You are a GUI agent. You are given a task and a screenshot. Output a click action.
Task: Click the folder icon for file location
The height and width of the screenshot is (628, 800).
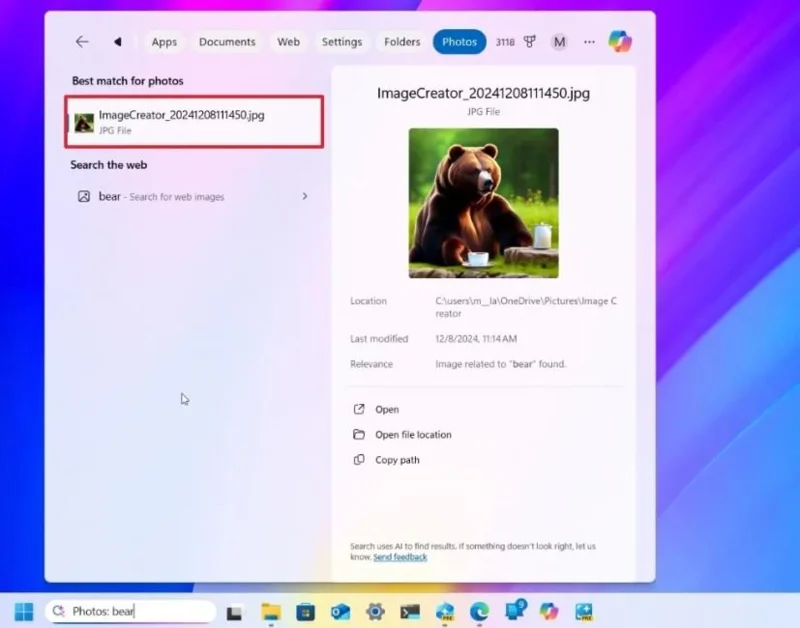click(359, 435)
